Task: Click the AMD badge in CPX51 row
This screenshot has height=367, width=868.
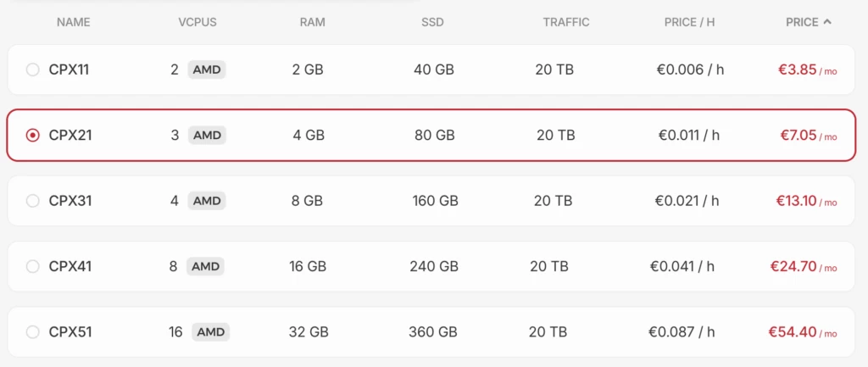Action: click(x=210, y=331)
